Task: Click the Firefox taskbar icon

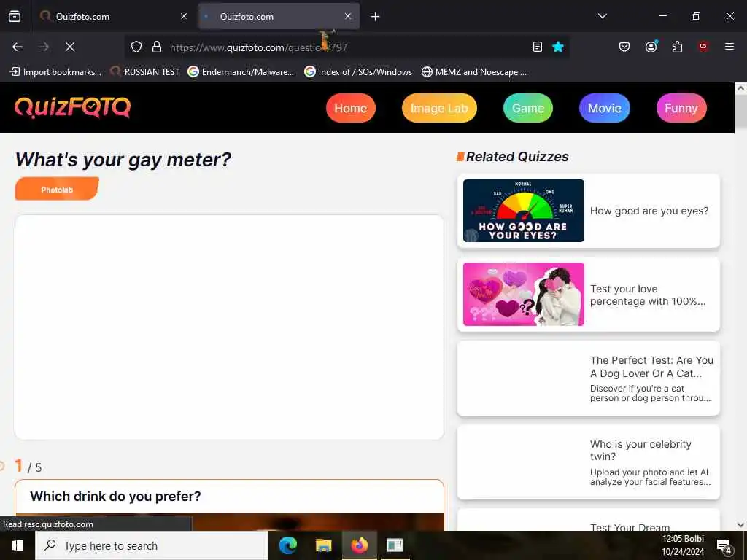Action: point(359,545)
